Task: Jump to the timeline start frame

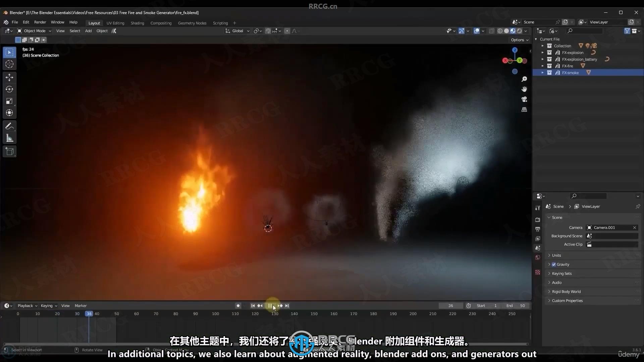Action: pos(253,306)
